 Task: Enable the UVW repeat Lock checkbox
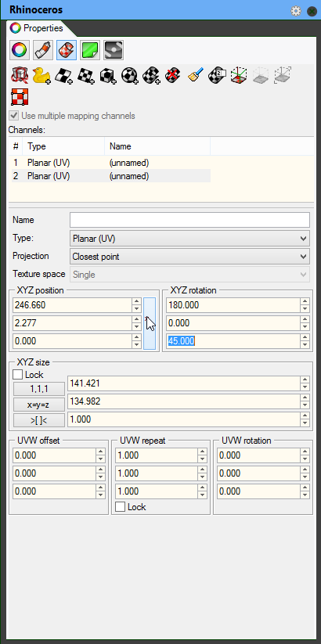click(x=120, y=507)
